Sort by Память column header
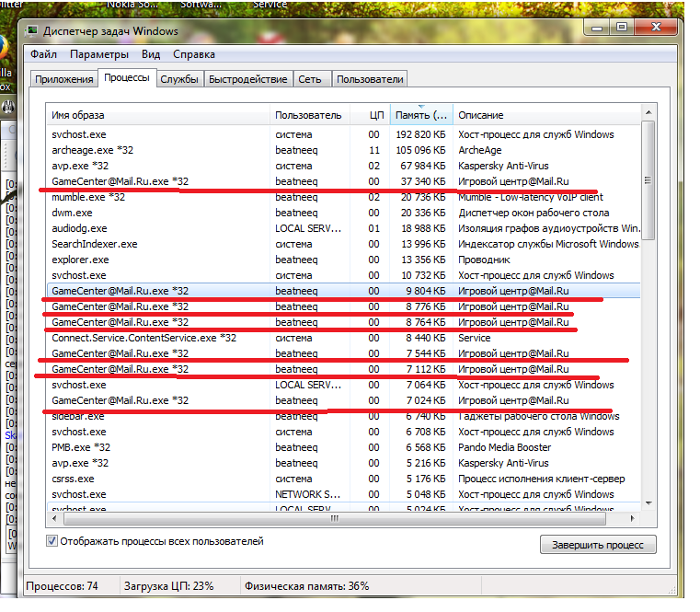This screenshot has width=700, height=612. point(421,115)
